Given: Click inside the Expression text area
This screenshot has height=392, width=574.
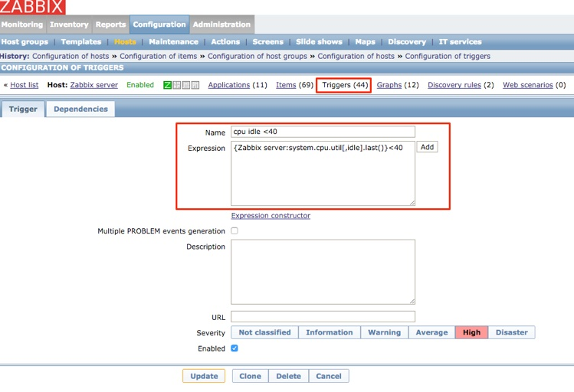Looking at the screenshot, I should pyautogui.click(x=323, y=173).
